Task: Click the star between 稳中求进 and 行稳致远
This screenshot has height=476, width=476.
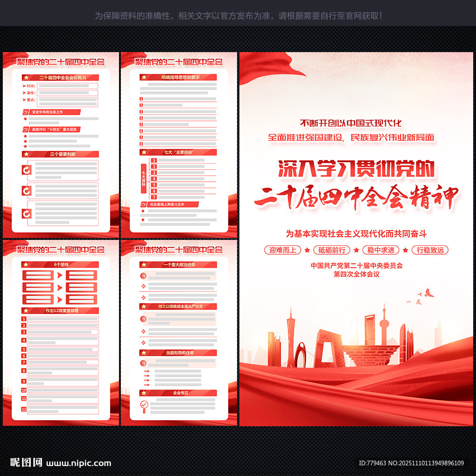Action: [x=405, y=250]
